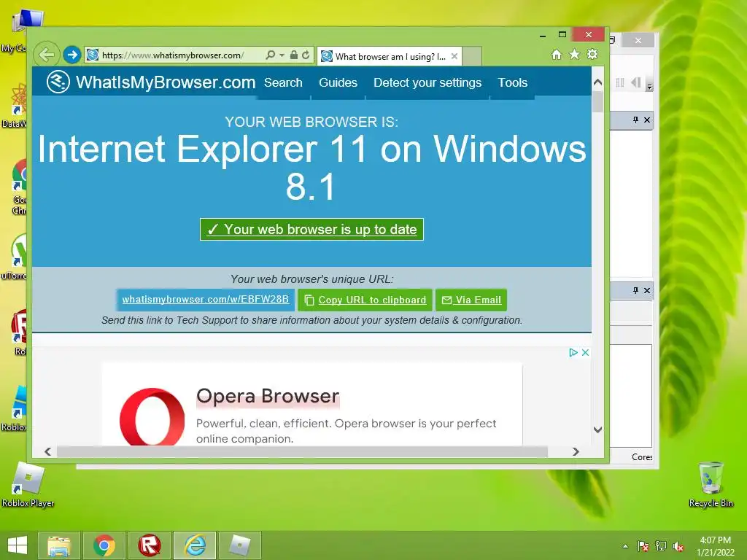View the security lock icon report
This screenshot has width=747, height=560.
(294, 55)
